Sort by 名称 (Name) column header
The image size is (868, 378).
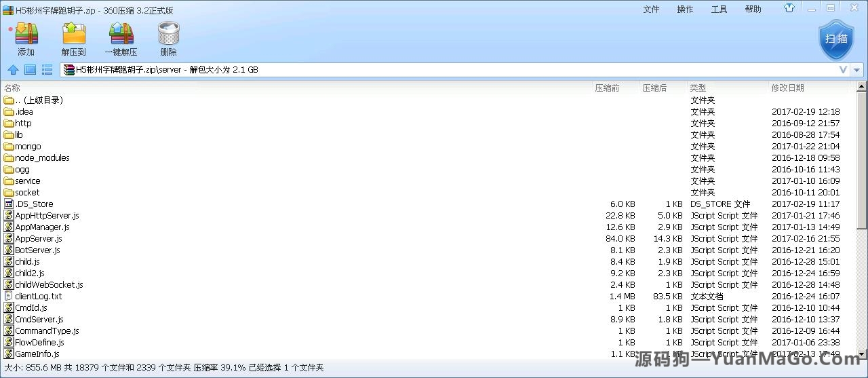(12, 88)
